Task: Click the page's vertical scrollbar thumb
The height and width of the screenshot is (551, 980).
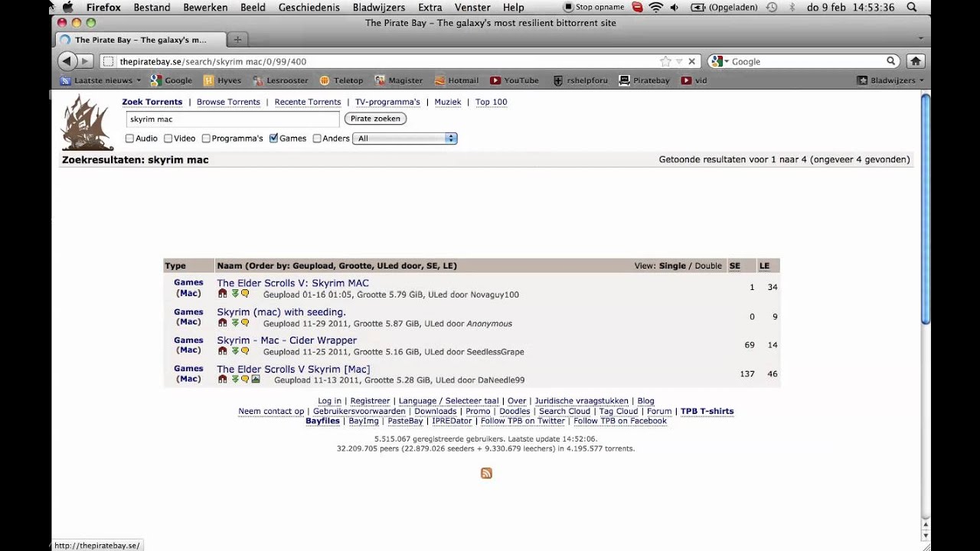Action: [926, 210]
